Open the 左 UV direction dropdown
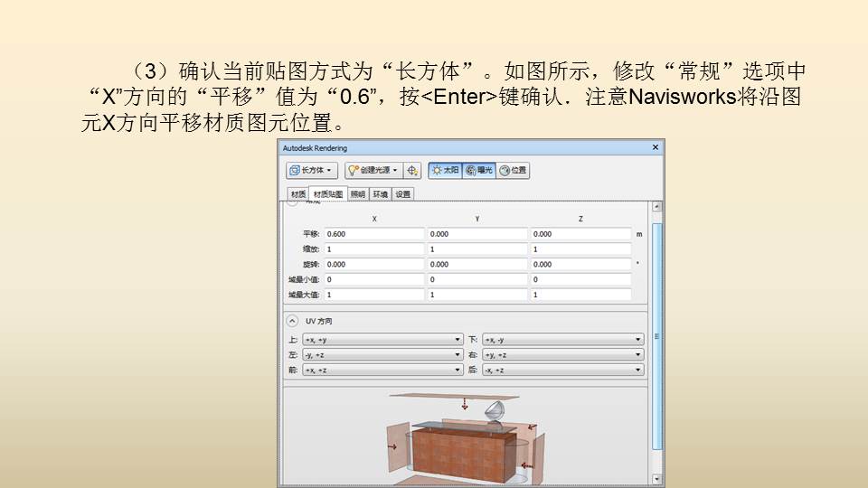 click(x=382, y=354)
